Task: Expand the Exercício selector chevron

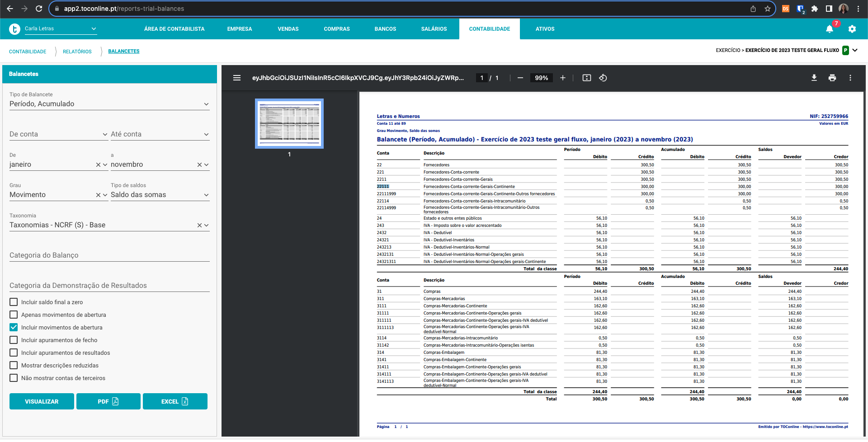Action: point(855,50)
